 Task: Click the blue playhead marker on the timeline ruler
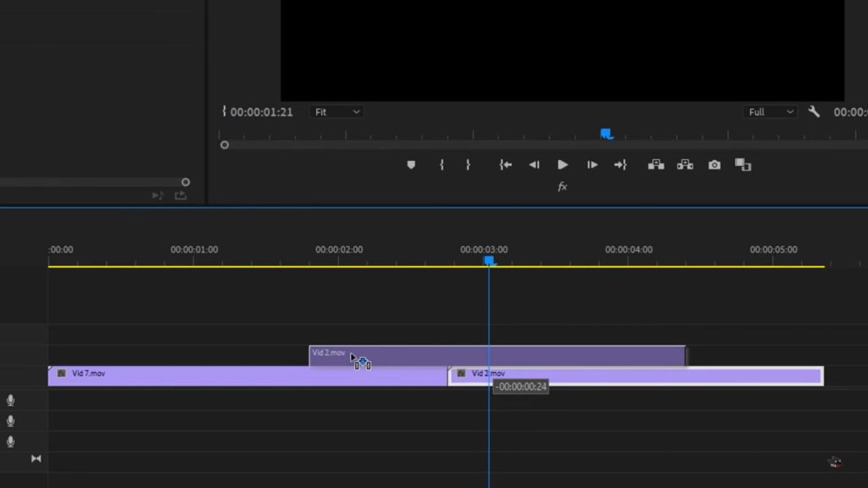pos(491,261)
